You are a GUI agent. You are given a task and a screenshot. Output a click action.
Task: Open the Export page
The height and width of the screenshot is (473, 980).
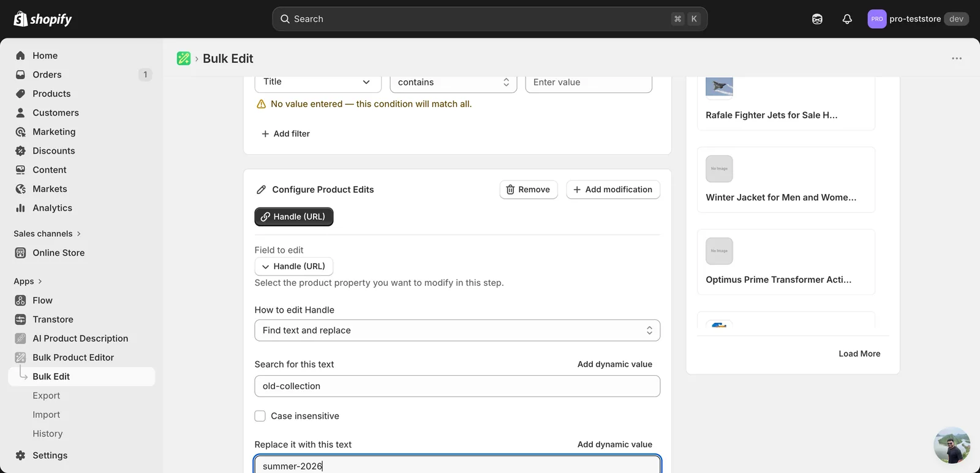point(46,396)
